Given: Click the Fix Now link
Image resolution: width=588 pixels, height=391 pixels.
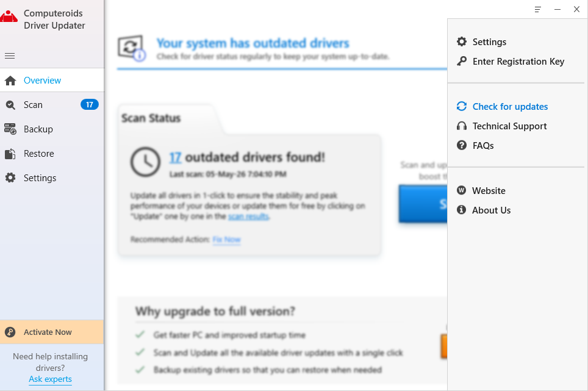Looking at the screenshot, I should [226, 239].
